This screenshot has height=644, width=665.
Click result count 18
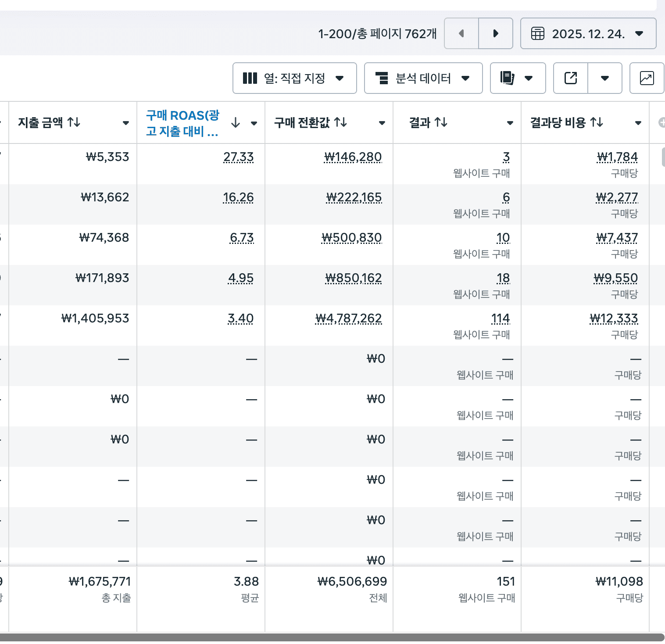(x=503, y=278)
